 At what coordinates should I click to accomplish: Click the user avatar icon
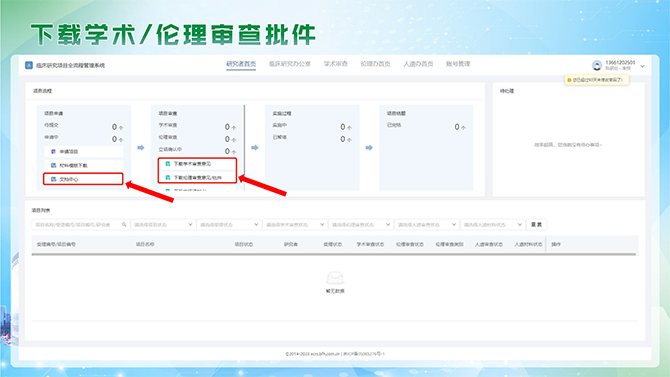pyautogui.click(x=597, y=65)
